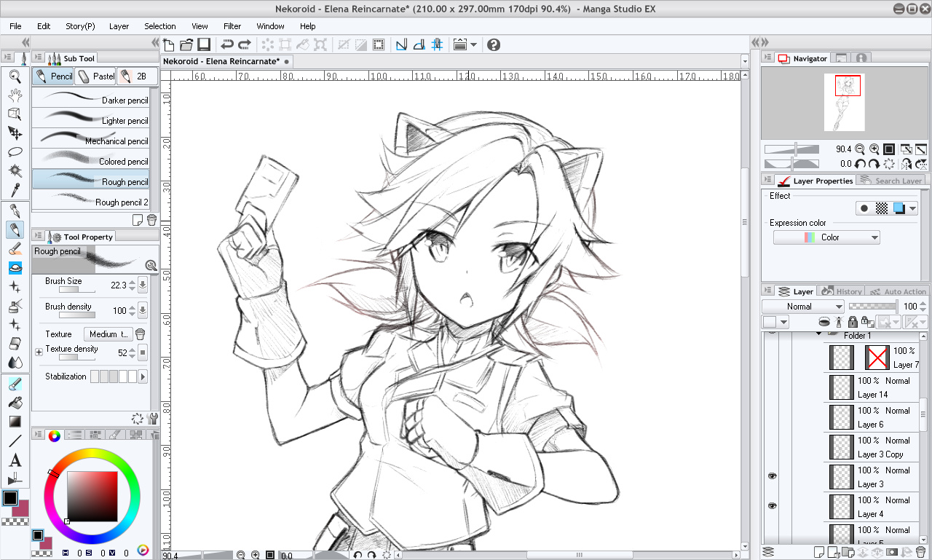Open Help via question mark icon
This screenshot has height=560, width=932.
(494, 44)
